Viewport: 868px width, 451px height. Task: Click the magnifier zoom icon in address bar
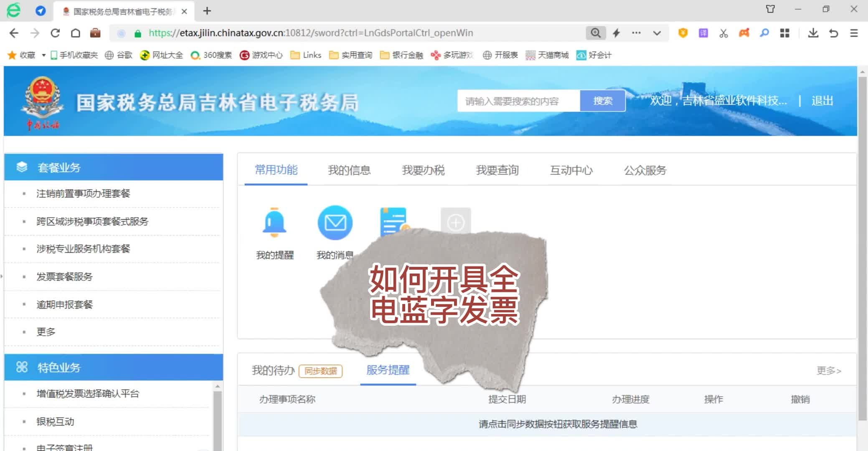596,33
